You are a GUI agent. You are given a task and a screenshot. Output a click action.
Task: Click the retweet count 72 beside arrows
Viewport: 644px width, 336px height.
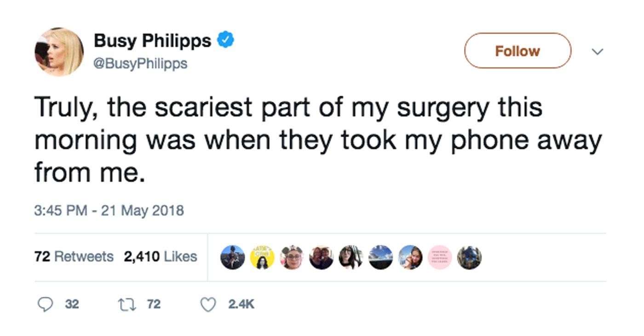point(154,304)
